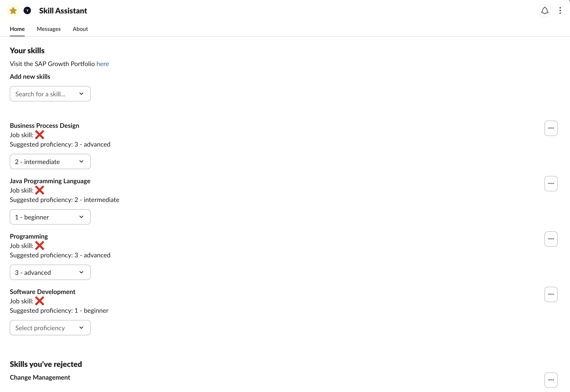This screenshot has height=392, width=570.
Task: Open the ellipsis menu for Programming skill
Action: [551, 239]
